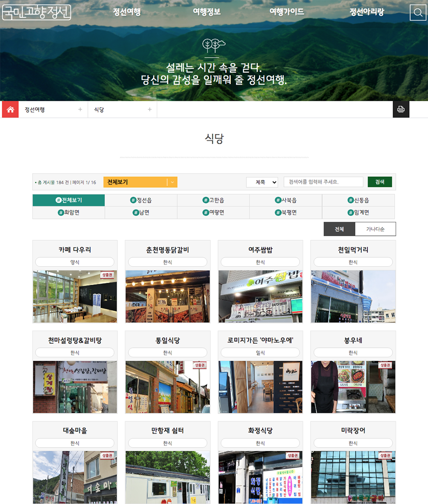The image size is (428, 504).
Task: Click the 국민고향정선 site logo
Action: 37,12
